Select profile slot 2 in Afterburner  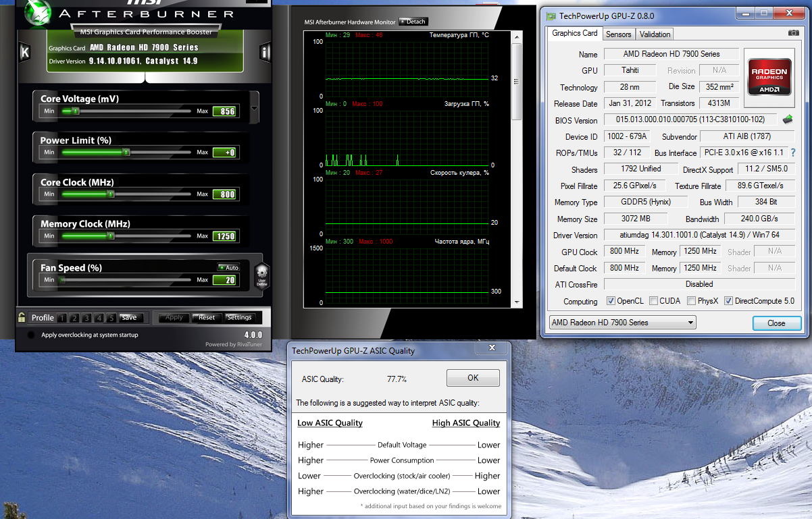click(x=74, y=318)
